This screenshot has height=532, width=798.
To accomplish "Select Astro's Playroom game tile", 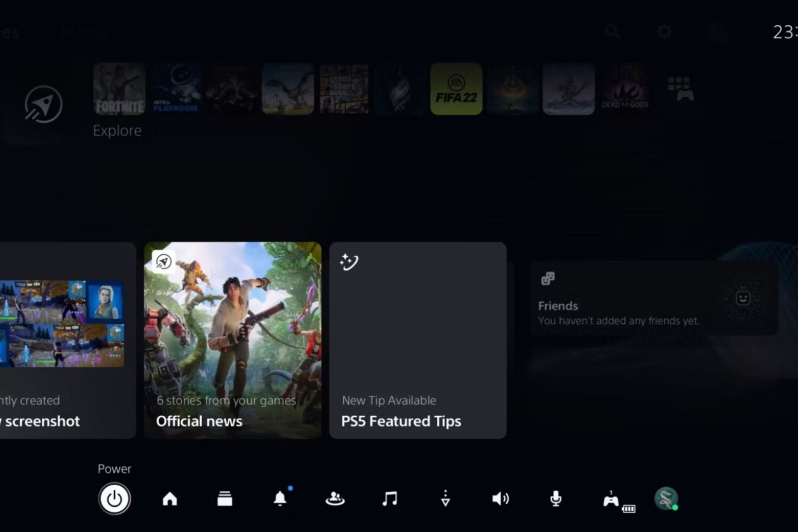I will pos(176,89).
